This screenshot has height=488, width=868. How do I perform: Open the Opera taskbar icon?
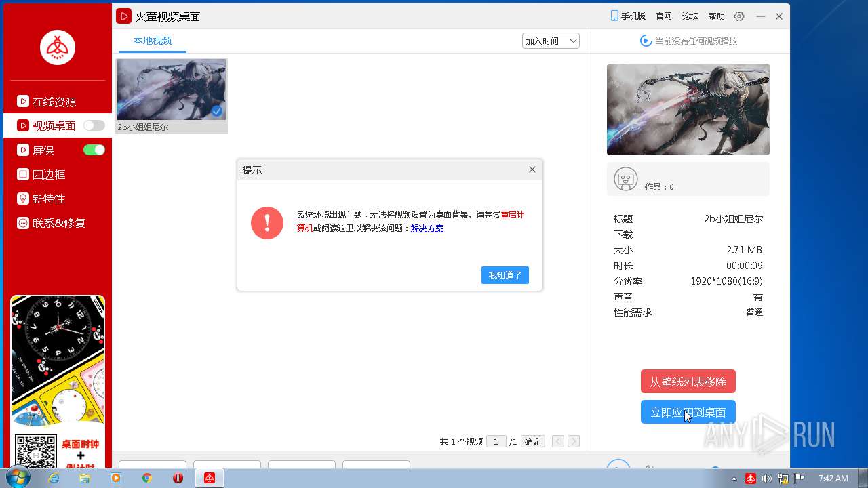coord(178,478)
